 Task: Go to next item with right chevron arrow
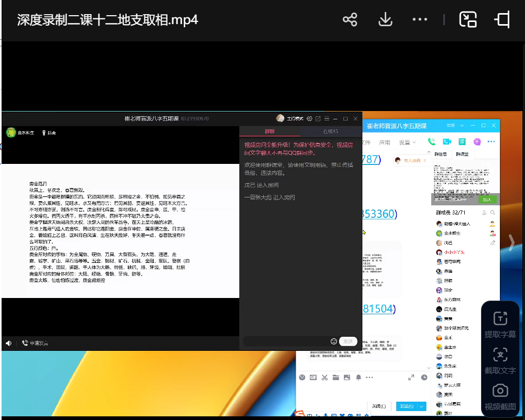(x=511, y=241)
